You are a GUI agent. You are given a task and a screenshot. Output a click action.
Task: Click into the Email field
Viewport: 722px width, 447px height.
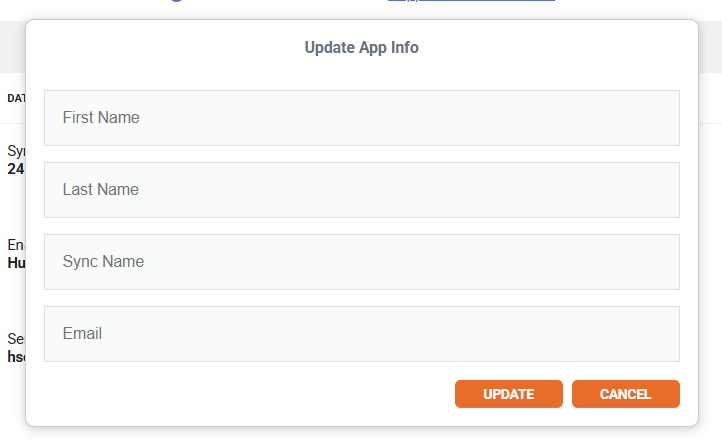pyautogui.click(x=362, y=334)
